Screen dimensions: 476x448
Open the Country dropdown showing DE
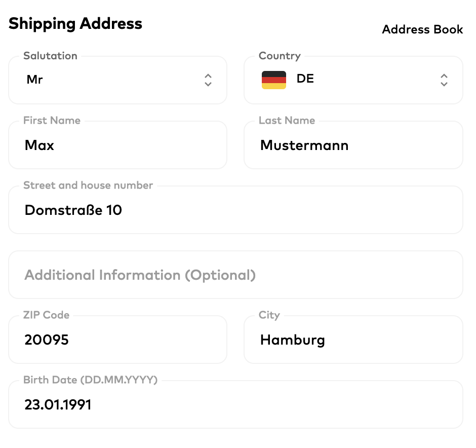coord(353,80)
